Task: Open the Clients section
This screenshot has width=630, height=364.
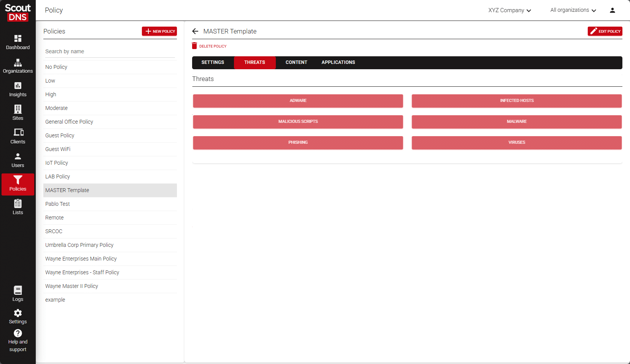Action: pos(18,137)
